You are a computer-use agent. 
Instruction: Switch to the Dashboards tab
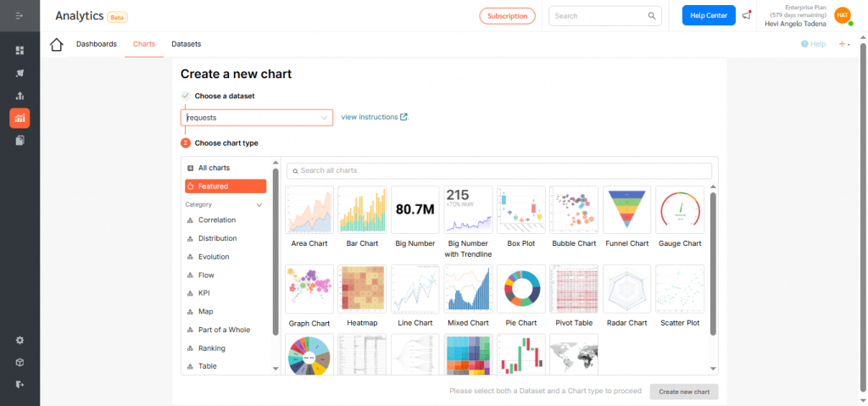point(96,44)
